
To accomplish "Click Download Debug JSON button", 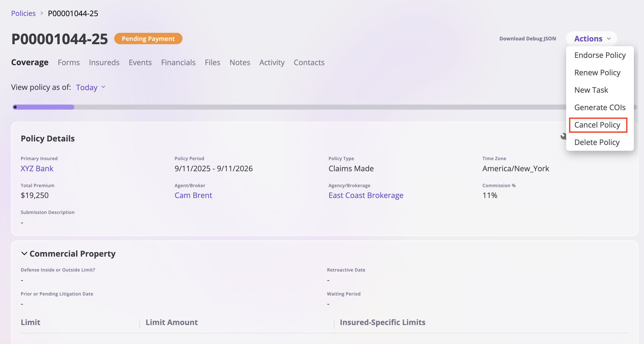I will (x=527, y=39).
